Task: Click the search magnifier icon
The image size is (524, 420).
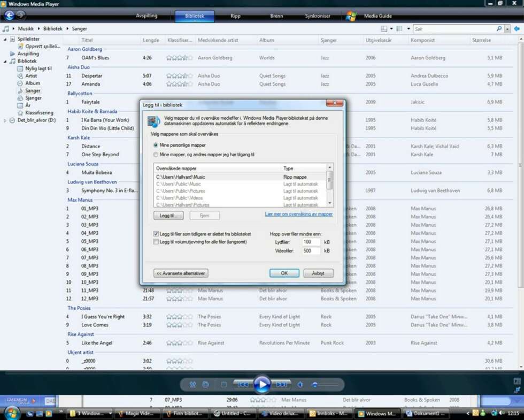Action: 499,29
